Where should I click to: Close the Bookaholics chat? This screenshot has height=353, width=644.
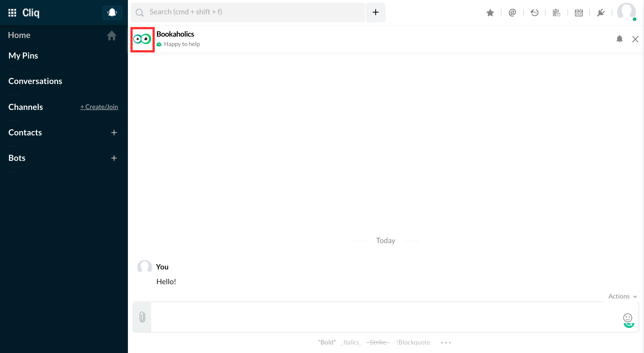[635, 39]
